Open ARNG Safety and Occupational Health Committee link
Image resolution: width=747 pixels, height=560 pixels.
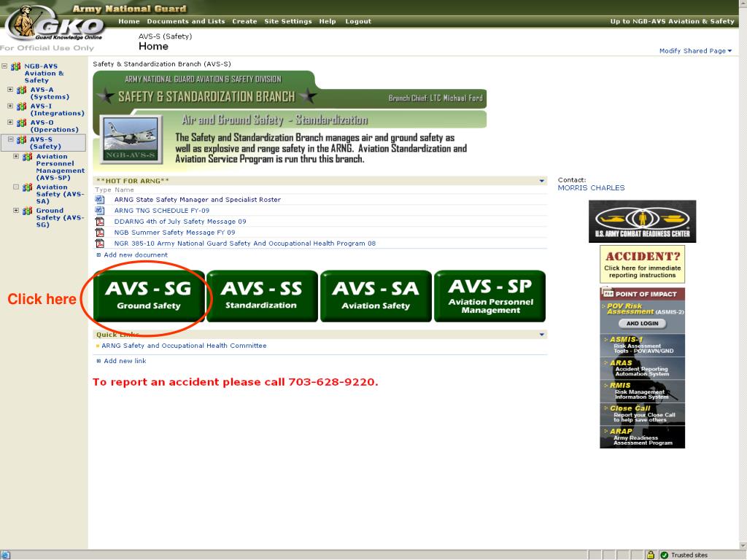tap(184, 346)
